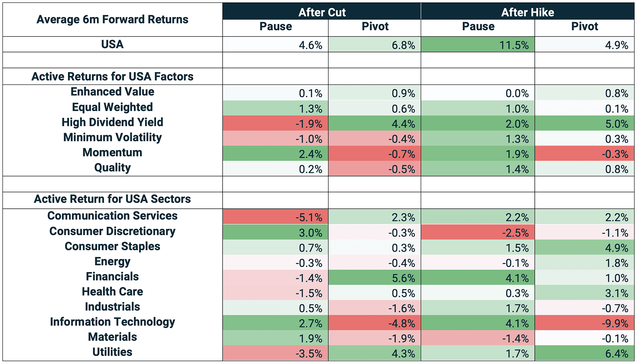The height and width of the screenshot is (364, 637).
Task: Select the Pause subheader under After Hike
Action: click(x=478, y=27)
